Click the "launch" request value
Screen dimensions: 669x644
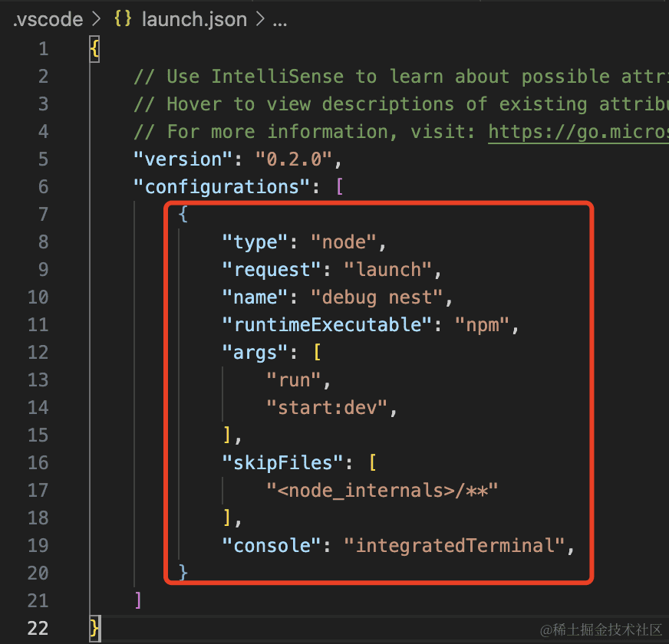(387, 269)
